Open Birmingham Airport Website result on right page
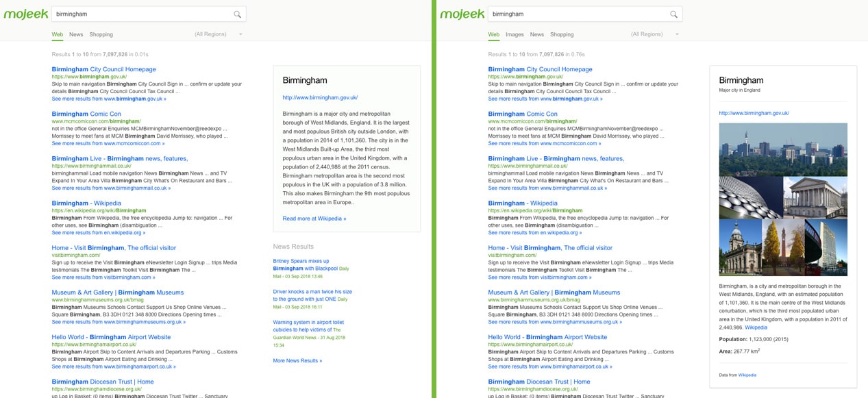The height and width of the screenshot is (398, 868). pyautogui.click(x=547, y=337)
